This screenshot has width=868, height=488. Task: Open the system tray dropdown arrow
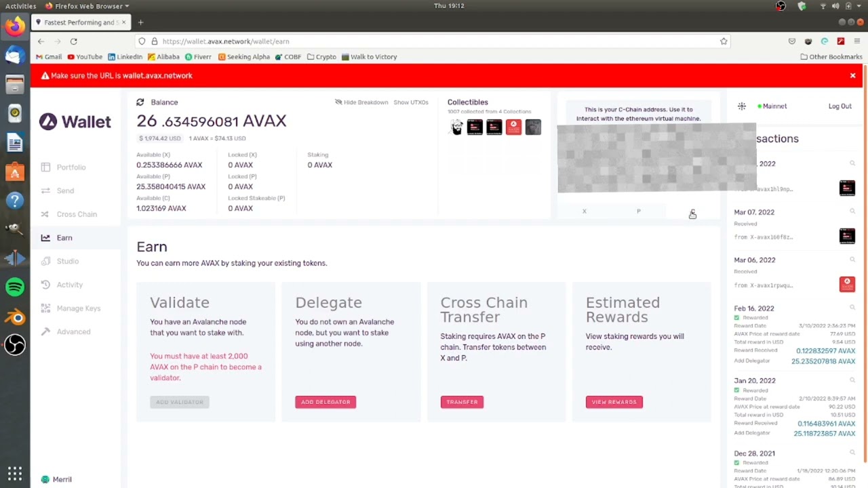860,6
